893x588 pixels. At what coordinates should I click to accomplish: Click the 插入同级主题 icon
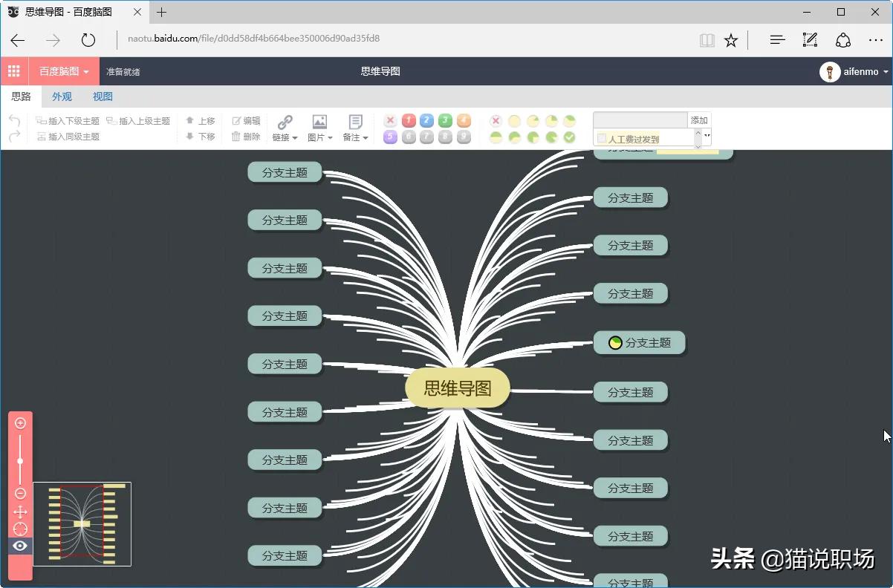[68, 137]
